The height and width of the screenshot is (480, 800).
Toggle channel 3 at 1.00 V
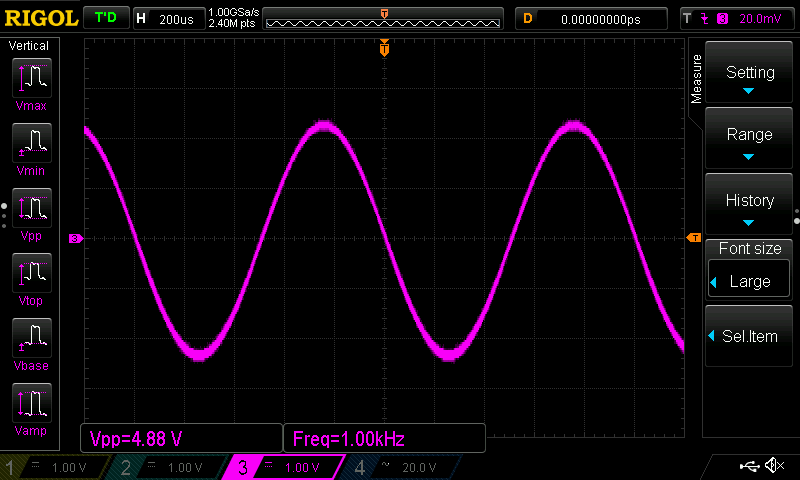click(285, 467)
